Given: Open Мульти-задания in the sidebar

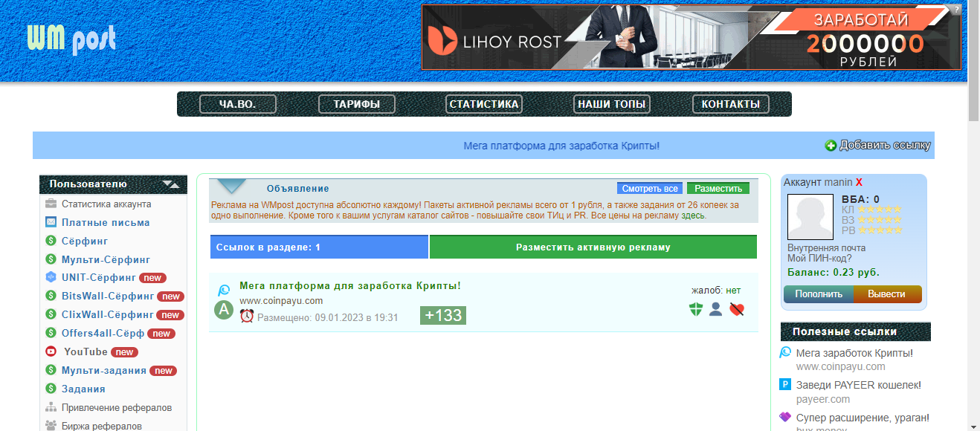Looking at the screenshot, I should (x=103, y=370).
